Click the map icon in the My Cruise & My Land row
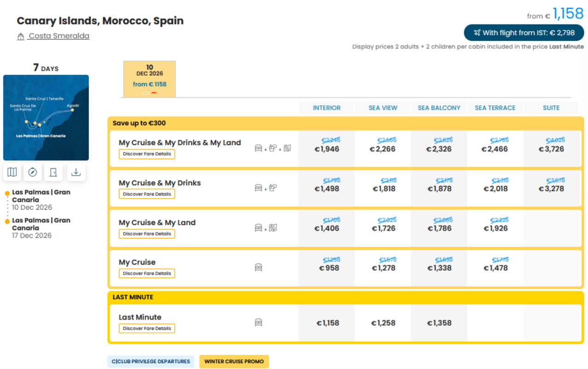 tap(273, 228)
